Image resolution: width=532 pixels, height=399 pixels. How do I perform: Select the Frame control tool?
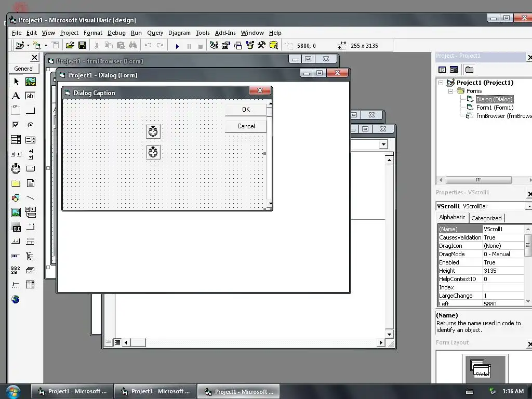coord(16,111)
